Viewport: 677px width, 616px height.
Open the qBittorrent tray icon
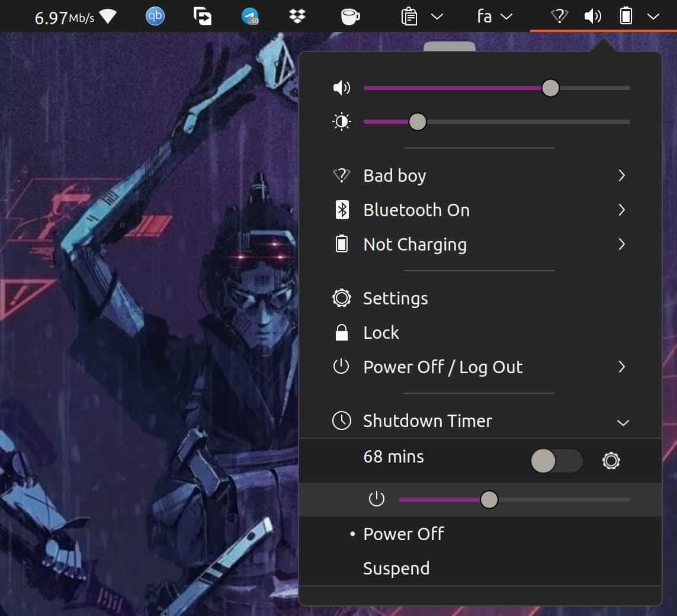pyautogui.click(x=155, y=17)
